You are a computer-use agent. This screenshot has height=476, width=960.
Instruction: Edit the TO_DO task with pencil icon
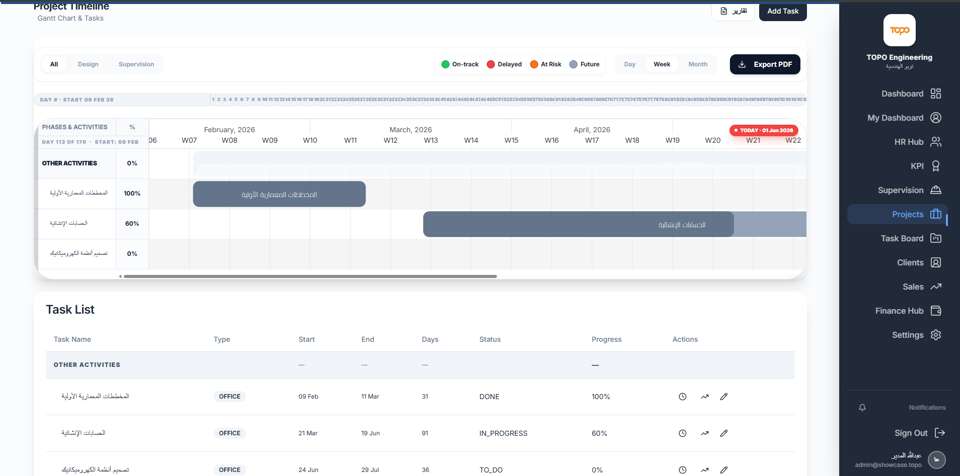click(724, 470)
